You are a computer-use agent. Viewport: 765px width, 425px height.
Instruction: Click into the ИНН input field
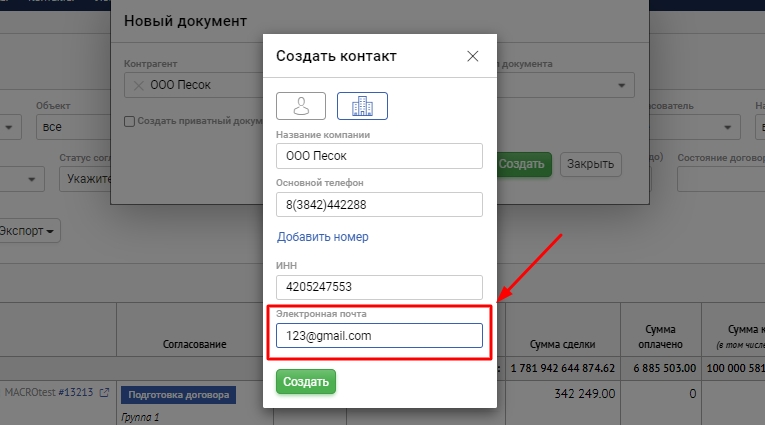[x=379, y=288]
